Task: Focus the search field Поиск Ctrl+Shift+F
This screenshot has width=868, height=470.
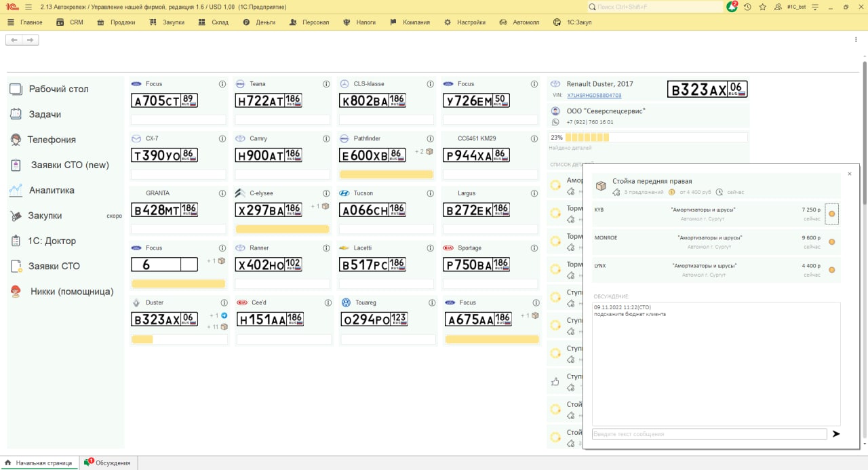Action: click(x=656, y=7)
